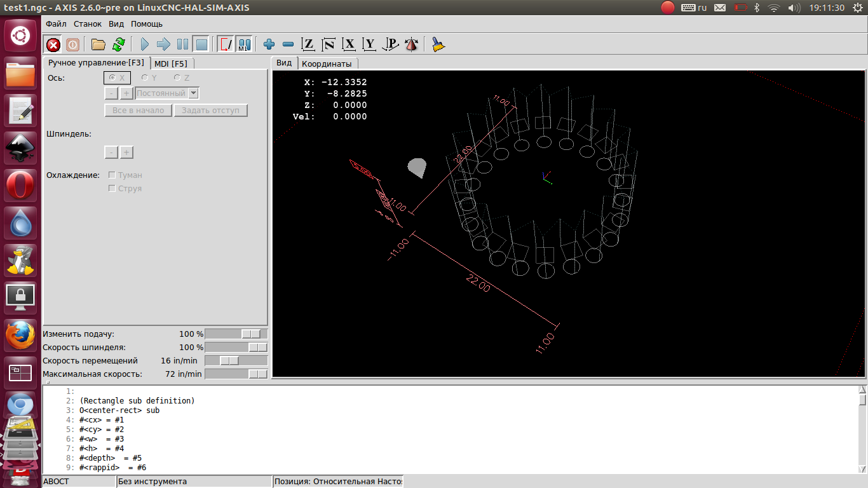
Task: Select the Y axis radio button
Action: (145, 78)
